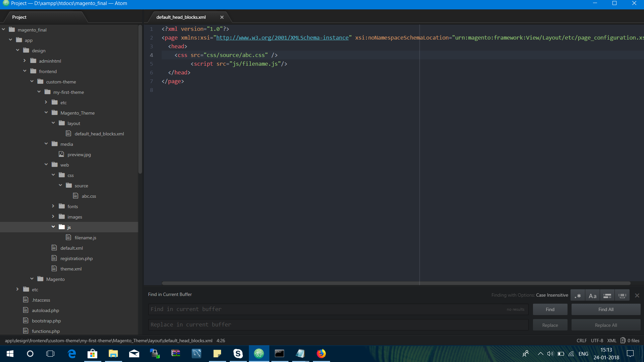Click the Replace button
Screen dimensions: 644x362
(550, 325)
